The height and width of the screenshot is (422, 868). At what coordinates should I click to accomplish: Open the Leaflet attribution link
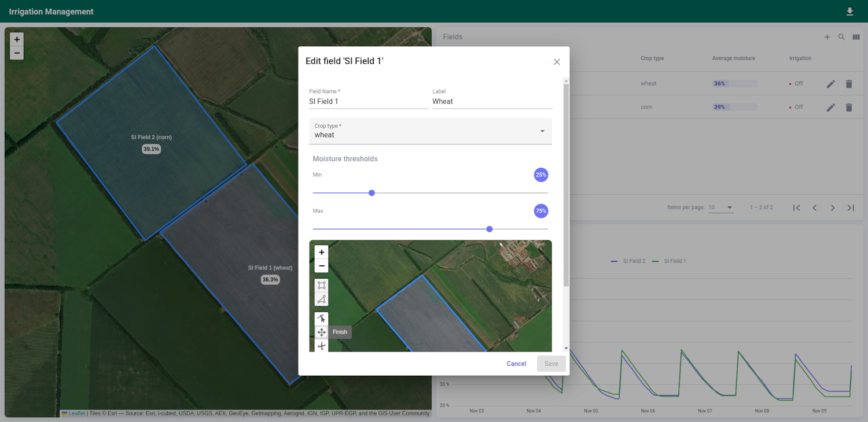point(76,413)
